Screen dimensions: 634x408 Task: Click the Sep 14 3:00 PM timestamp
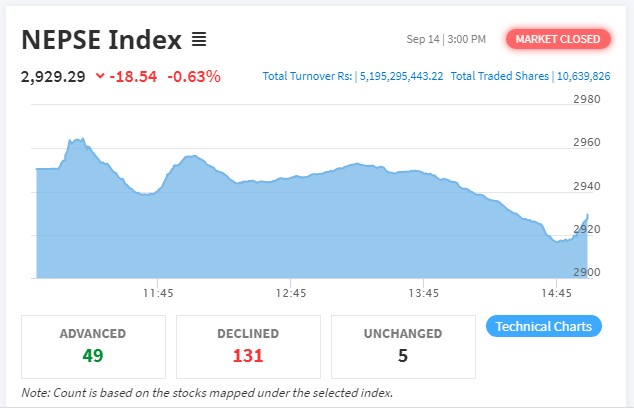point(446,40)
